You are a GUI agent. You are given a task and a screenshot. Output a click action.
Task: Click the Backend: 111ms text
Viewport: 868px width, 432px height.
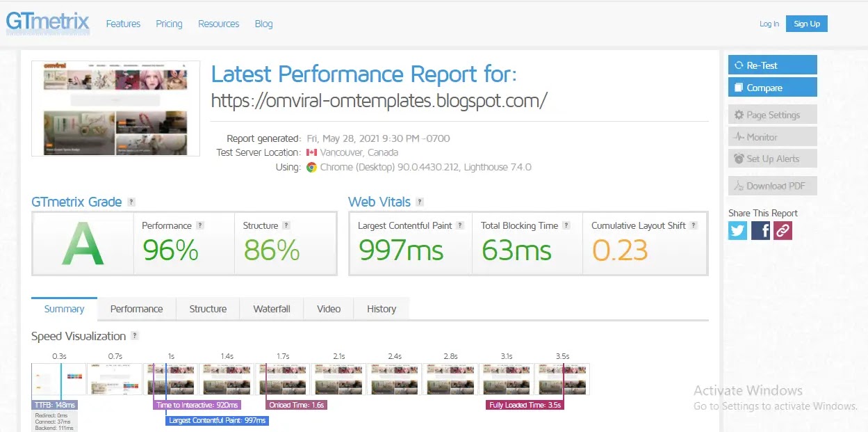(x=55, y=429)
